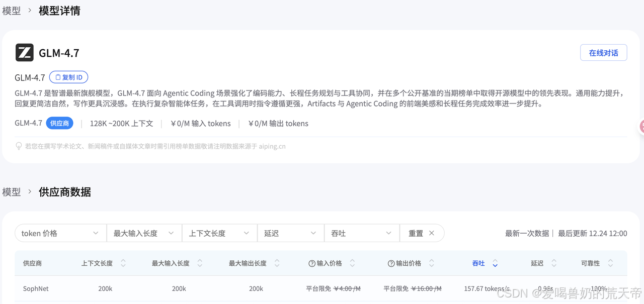The width and height of the screenshot is (644, 304).
Task: Click the 供应商数据 breadcrumb title
Action: [65, 192]
